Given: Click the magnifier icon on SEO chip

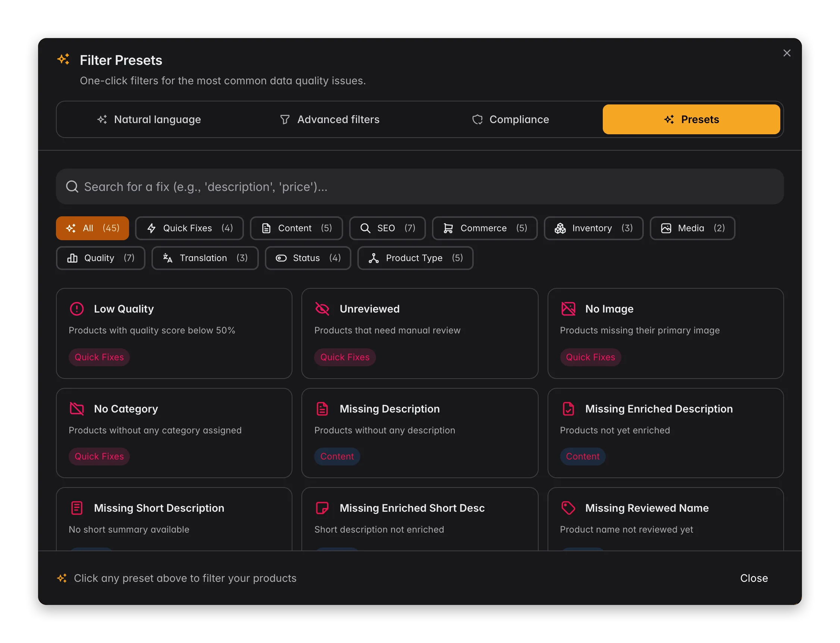Looking at the screenshot, I should coord(365,229).
